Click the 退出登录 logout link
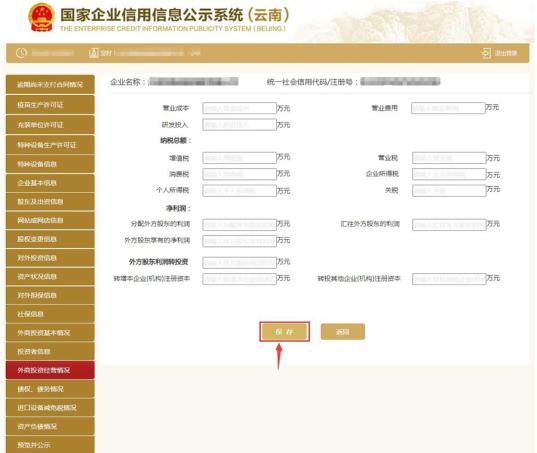Viewport: 537px width, 453px height. pos(506,53)
